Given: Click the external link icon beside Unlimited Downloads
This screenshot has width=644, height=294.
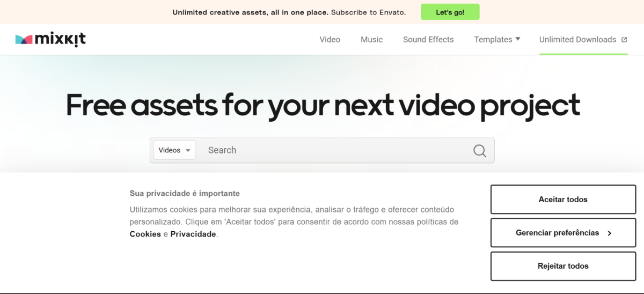Looking at the screenshot, I should point(624,40).
